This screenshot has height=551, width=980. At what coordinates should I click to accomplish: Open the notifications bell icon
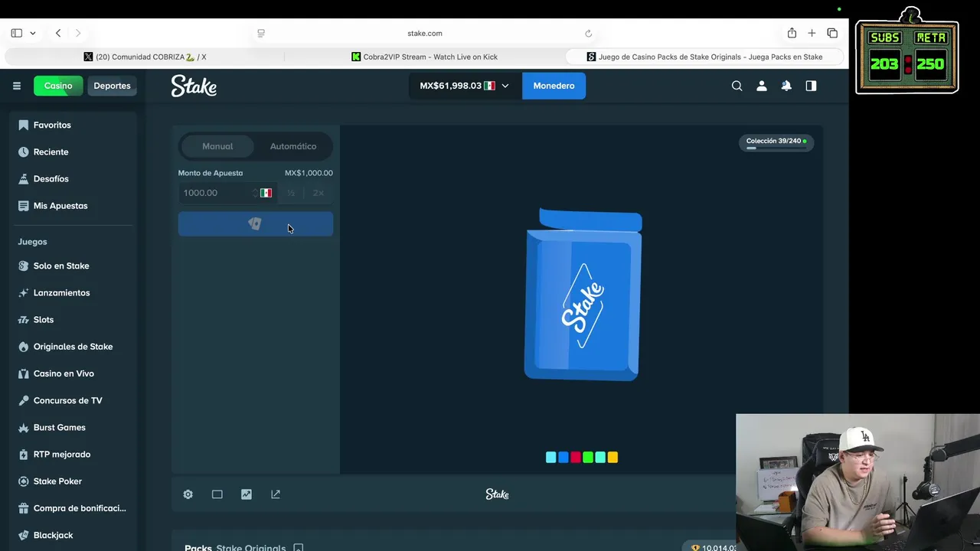[786, 86]
